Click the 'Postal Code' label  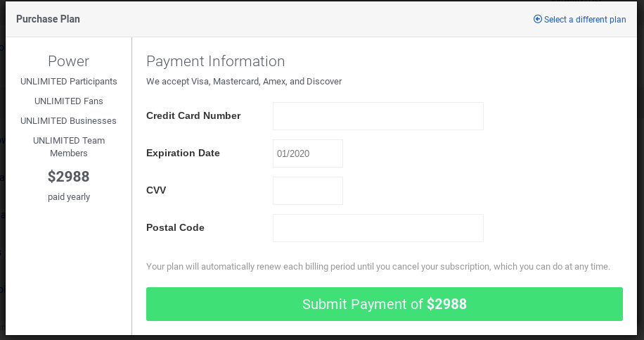coord(175,228)
